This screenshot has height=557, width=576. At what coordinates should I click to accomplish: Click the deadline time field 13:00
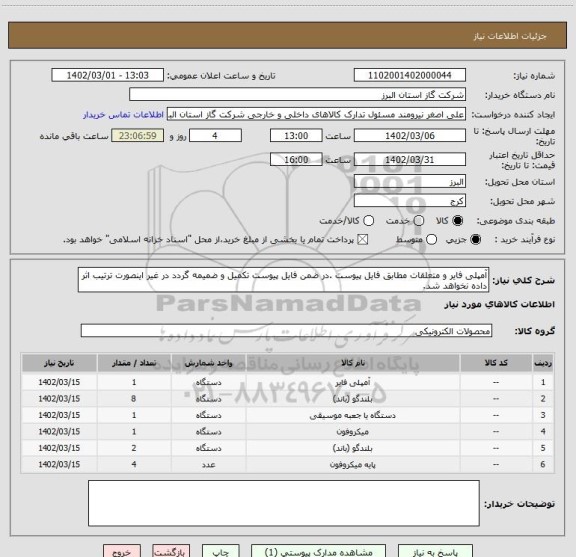(x=296, y=136)
